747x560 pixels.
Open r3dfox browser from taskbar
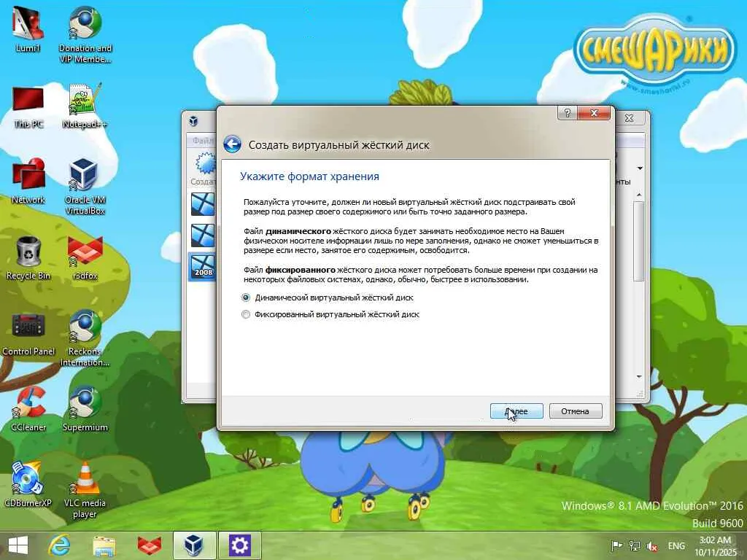[149, 545]
